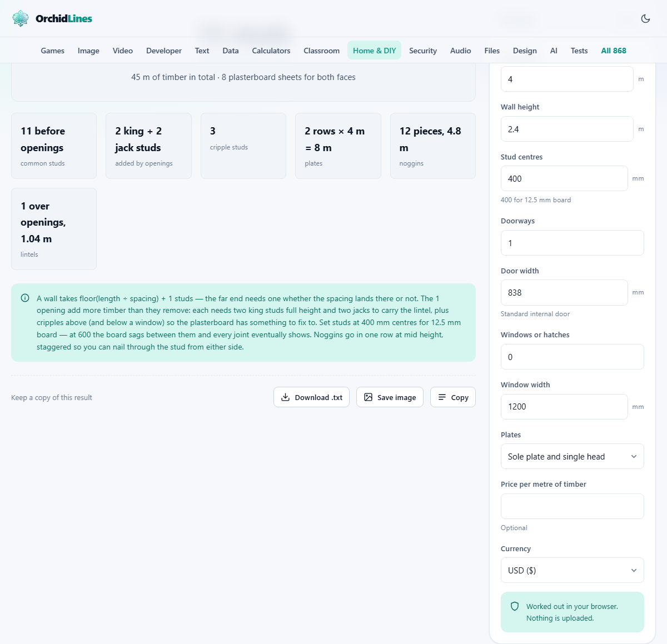This screenshot has height=644, width=667.
Task: Open the Calculators category
Action: click(271, 51)
